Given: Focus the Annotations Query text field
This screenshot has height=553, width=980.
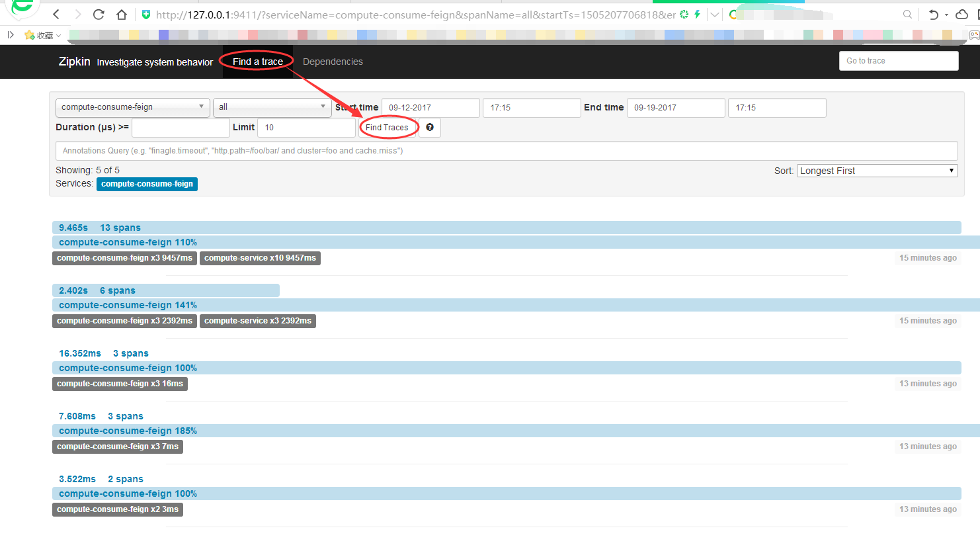Looking at the screenshot, I should (507, 151).
